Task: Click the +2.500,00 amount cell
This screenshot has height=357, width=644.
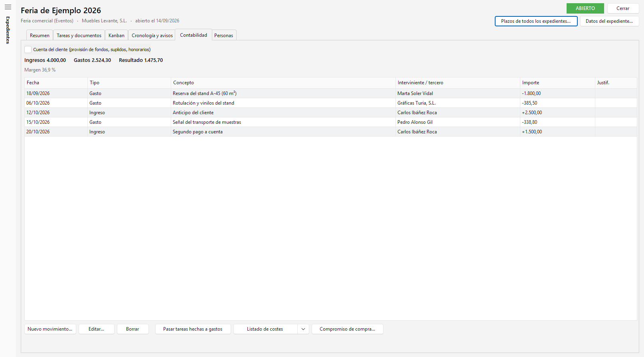Action: [x=557, y=113]
